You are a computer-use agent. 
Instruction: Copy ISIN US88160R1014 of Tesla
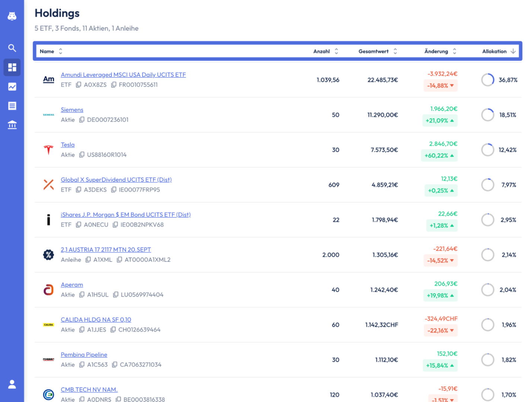tap(82, 155)
